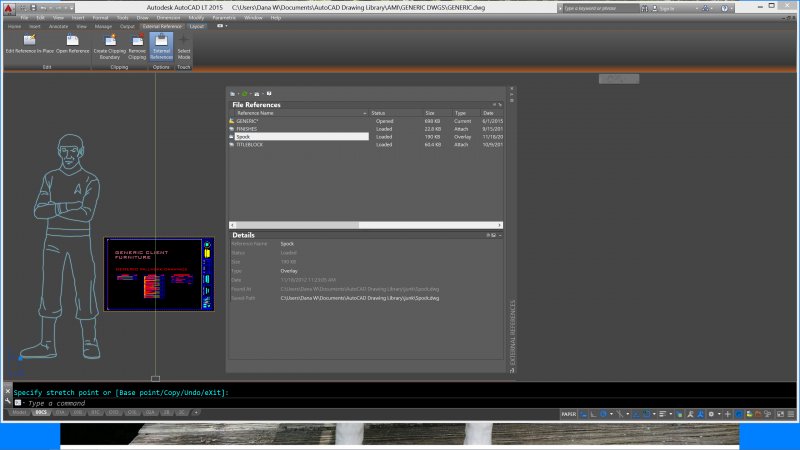This screenshot has width=800, height=450.
Task: Toggle PAPER space button in status bar
Action: (x=568, y=414)
